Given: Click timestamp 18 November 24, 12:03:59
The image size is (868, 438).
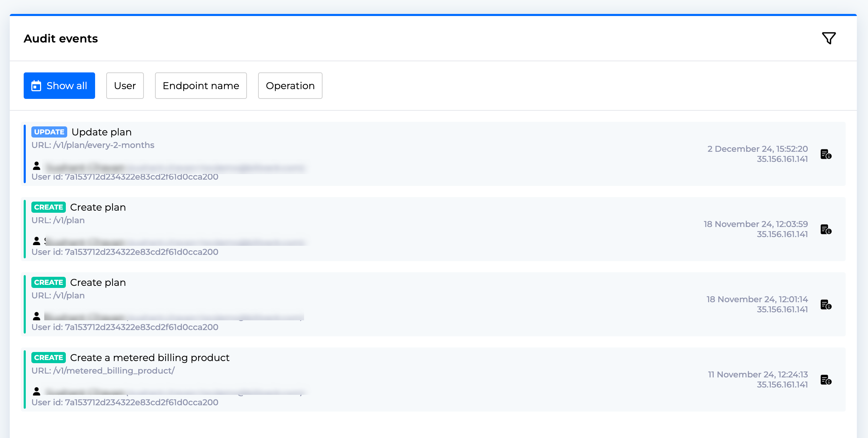Looking at the screenshot, I should pyautogui.click(x=755, y=224).
